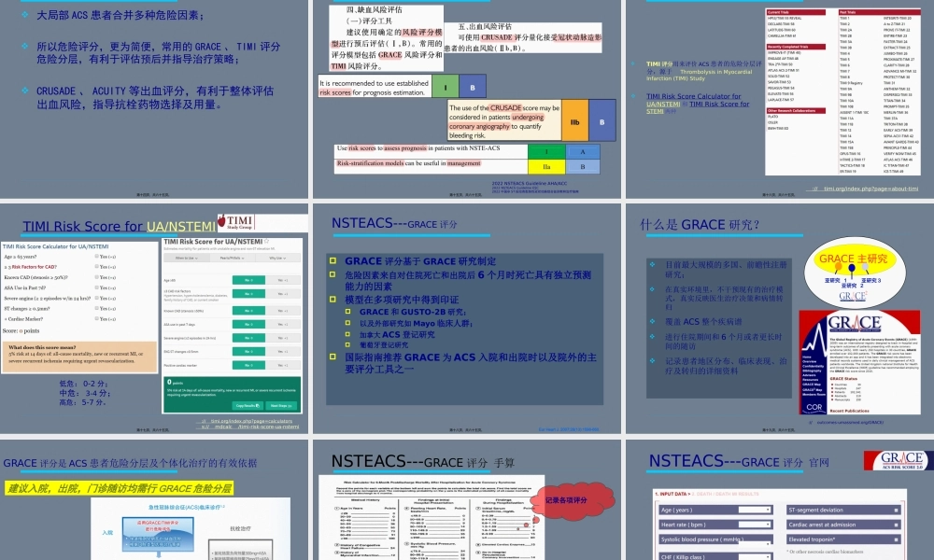The height and width of the screenshot is (560, 934).
Task: Click the star icon beside TIMI Risk Score title
Action: point(267,240)
